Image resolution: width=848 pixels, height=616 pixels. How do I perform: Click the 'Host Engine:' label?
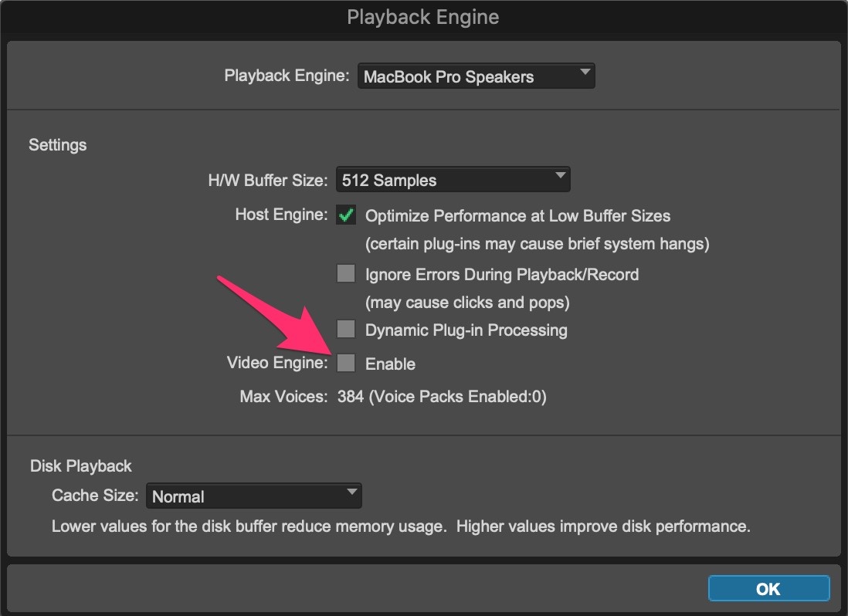pyautogui.click(x=281, y=215)
